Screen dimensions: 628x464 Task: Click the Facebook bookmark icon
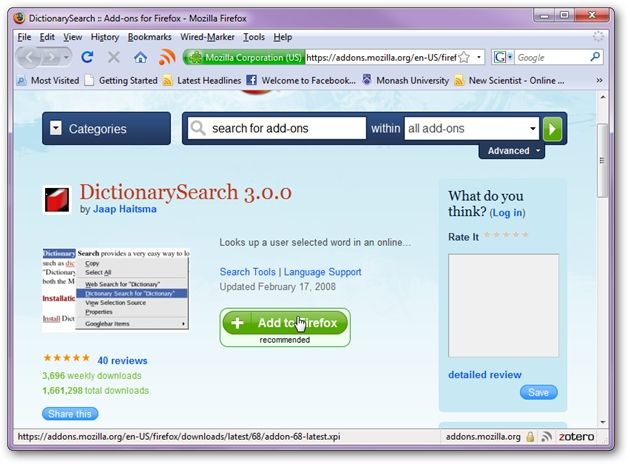pyautogui.click(x=251, y=80)
